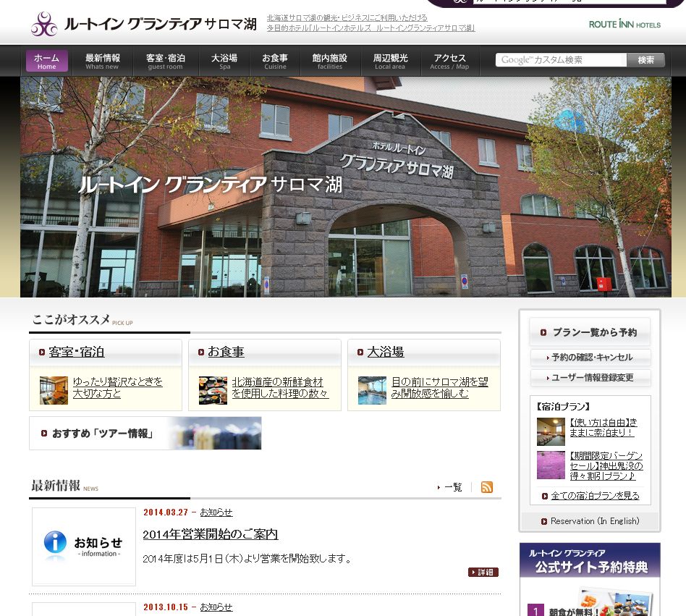This screenshot has height=616, width=686.
Task: Open 目の前にサロマ湖を望み bath description link
Action: (x=439, y=388)
